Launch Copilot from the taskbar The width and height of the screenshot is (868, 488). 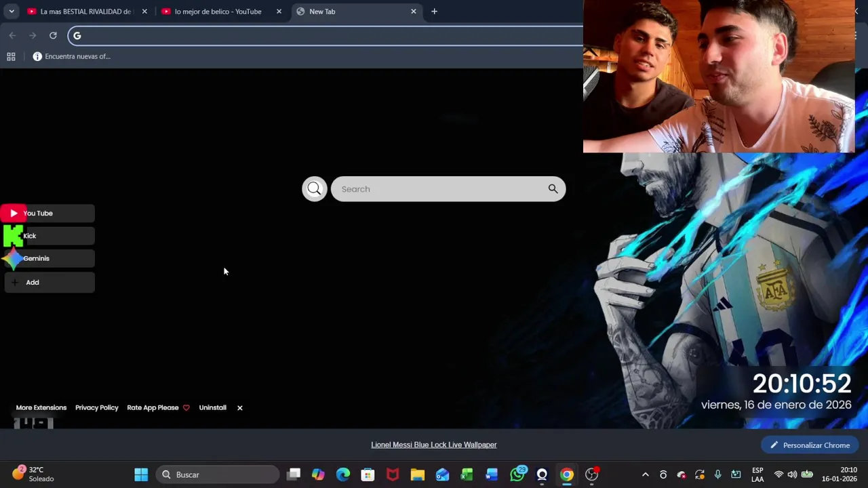click(318, 474)
